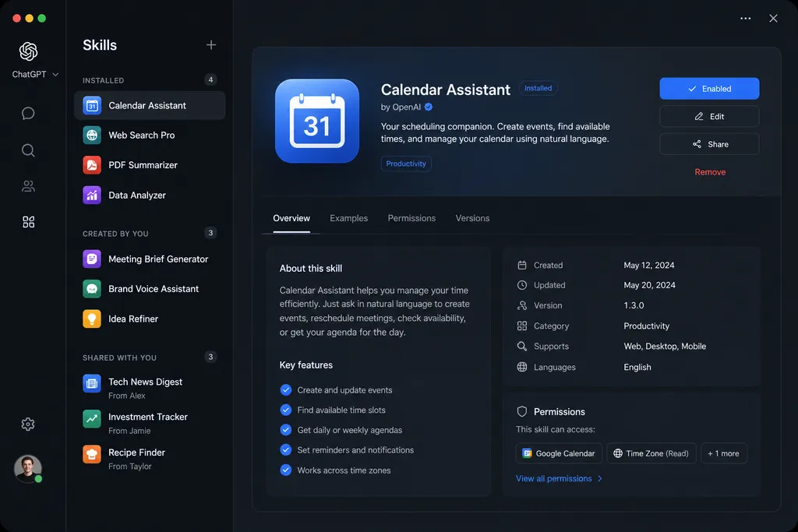Click the Permissions shield icon

pyautogui.click(x=521, y=411)
